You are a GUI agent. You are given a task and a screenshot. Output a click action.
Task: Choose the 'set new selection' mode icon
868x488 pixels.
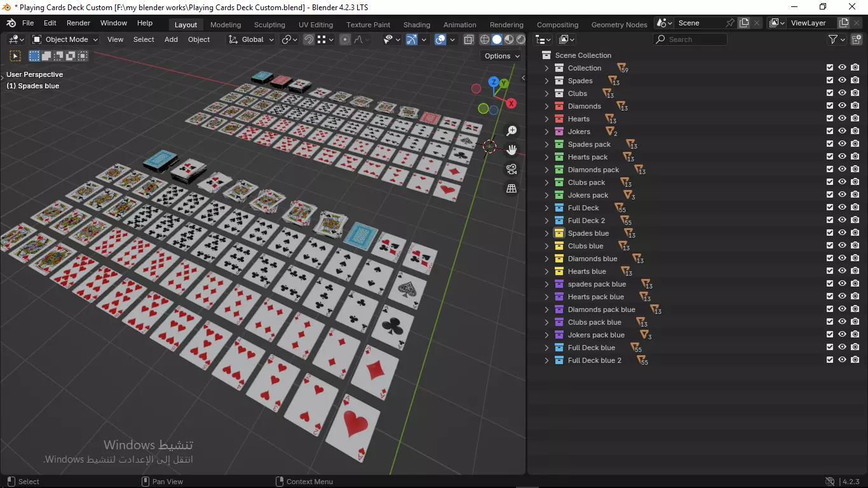[34, 56]
